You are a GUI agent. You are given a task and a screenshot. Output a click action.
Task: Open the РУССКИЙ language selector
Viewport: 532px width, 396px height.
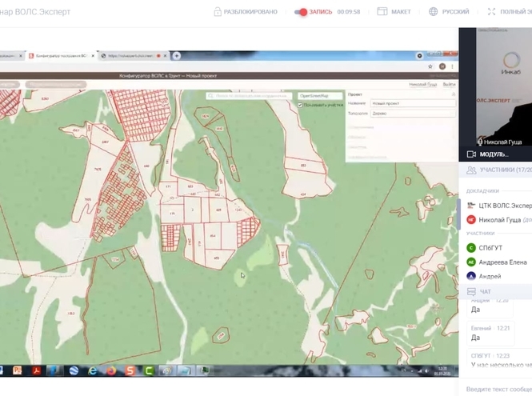tap(434, 12)
